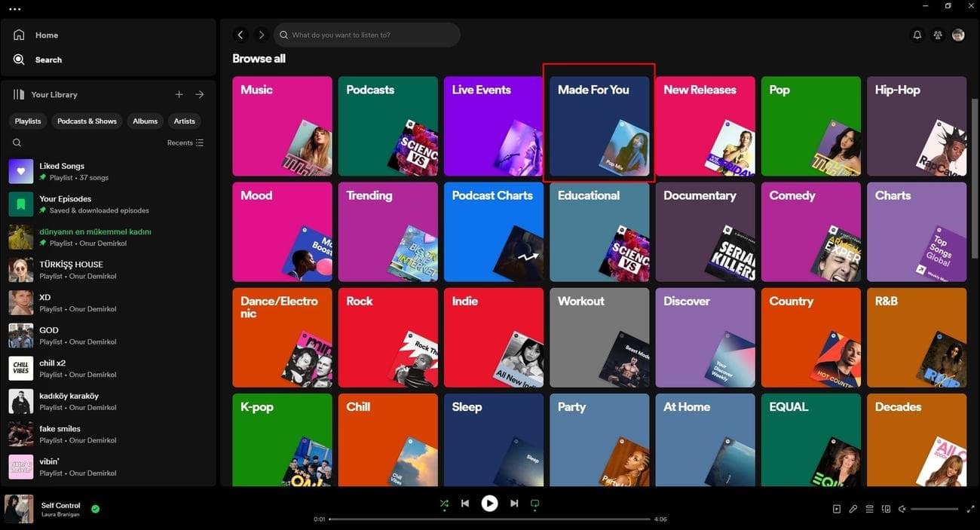Expand Your Library panel

[200, 94]
